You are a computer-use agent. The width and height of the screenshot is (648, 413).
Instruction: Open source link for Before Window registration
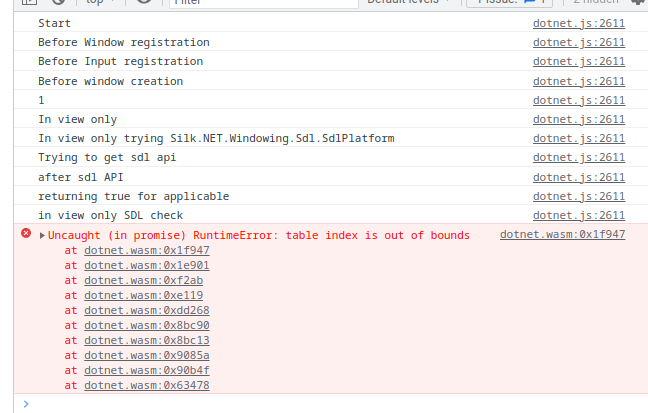[x=578, y=43]
